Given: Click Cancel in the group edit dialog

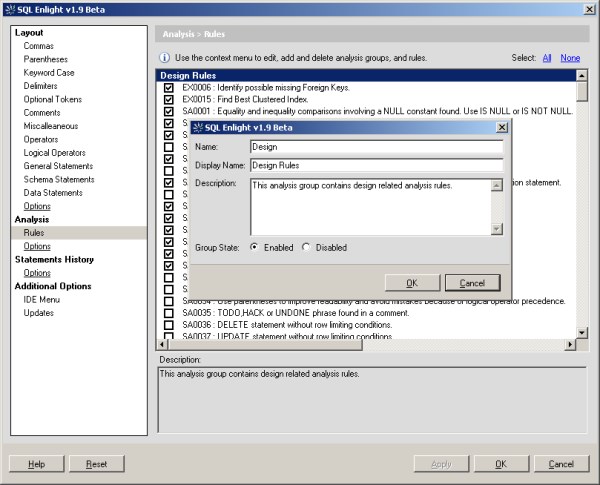Looking at the screenshot, I should coord(472,283).
